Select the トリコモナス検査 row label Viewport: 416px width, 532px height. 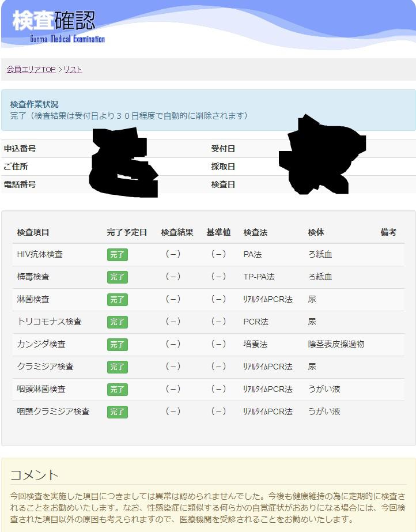click(49, 321)
